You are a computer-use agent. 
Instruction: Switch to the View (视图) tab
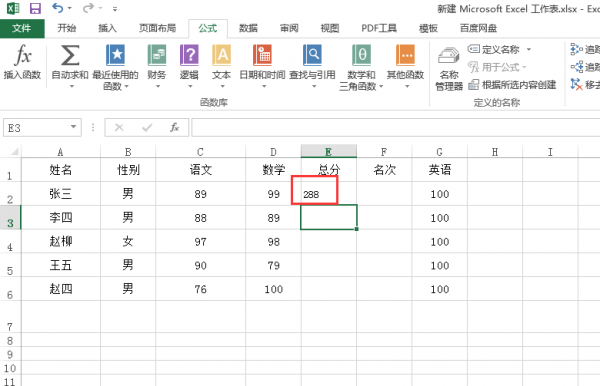pos(329,28)
